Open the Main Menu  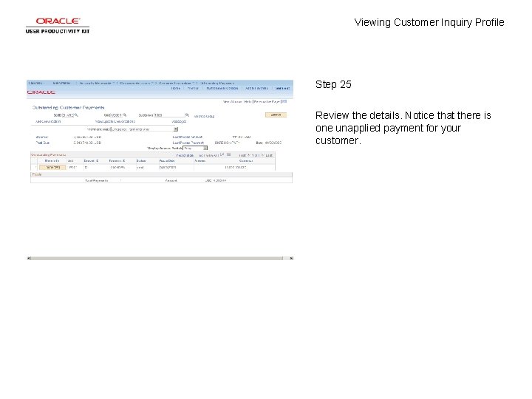point(62,83)
